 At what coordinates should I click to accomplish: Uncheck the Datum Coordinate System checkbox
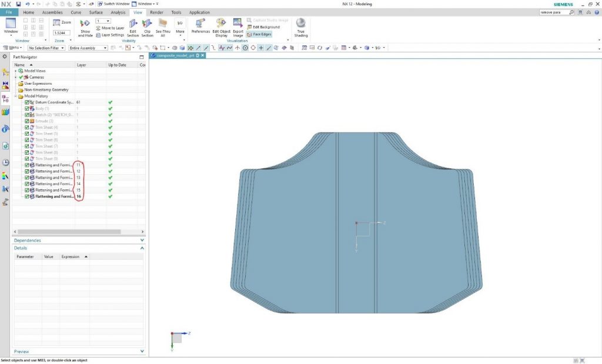[x=27, y=102]
